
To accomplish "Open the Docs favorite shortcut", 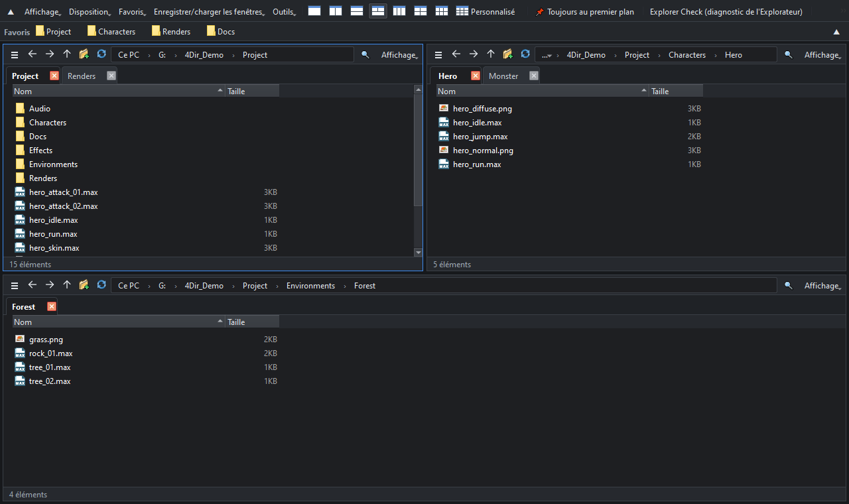I will point(221,31).
